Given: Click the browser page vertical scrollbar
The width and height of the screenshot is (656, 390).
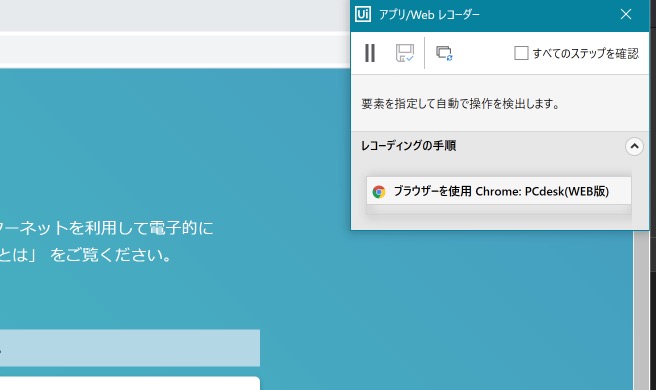Looking at the screenshot, I should 641,310.
